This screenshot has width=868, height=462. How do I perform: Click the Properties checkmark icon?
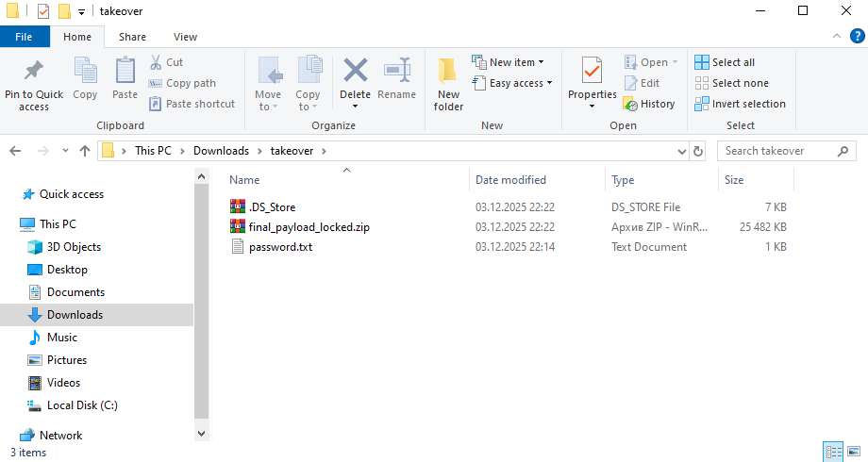pos(592,71)
